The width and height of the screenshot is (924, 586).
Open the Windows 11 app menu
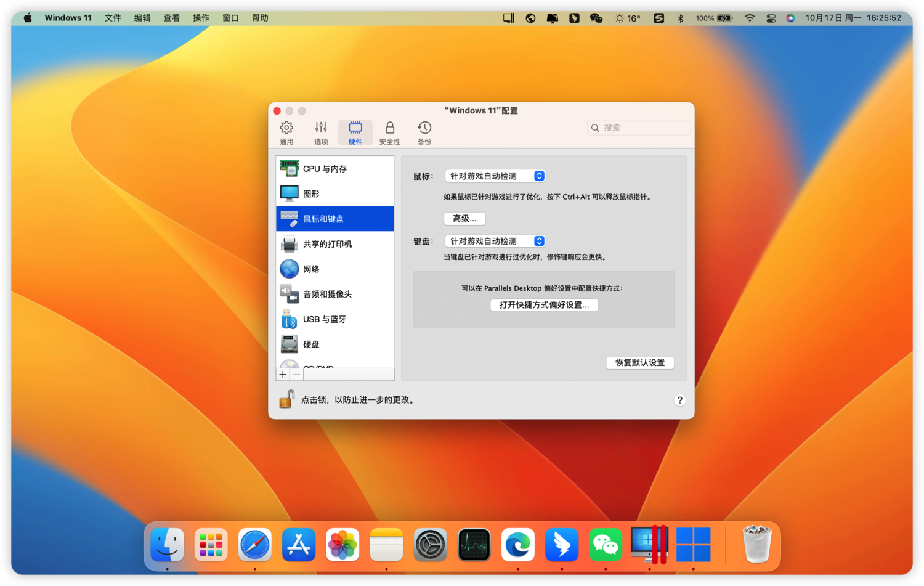tap(68, 18)
